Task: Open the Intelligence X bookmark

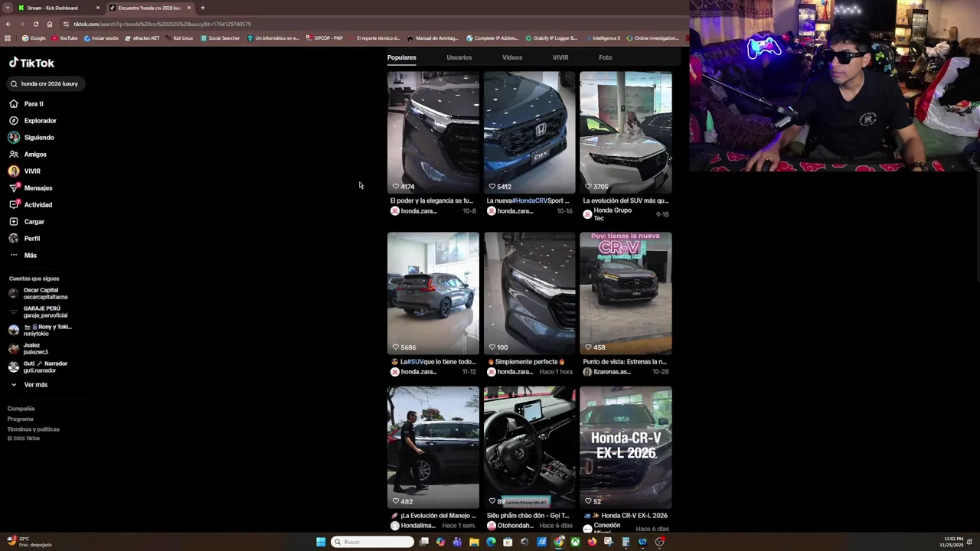Action: pos(603,37)
